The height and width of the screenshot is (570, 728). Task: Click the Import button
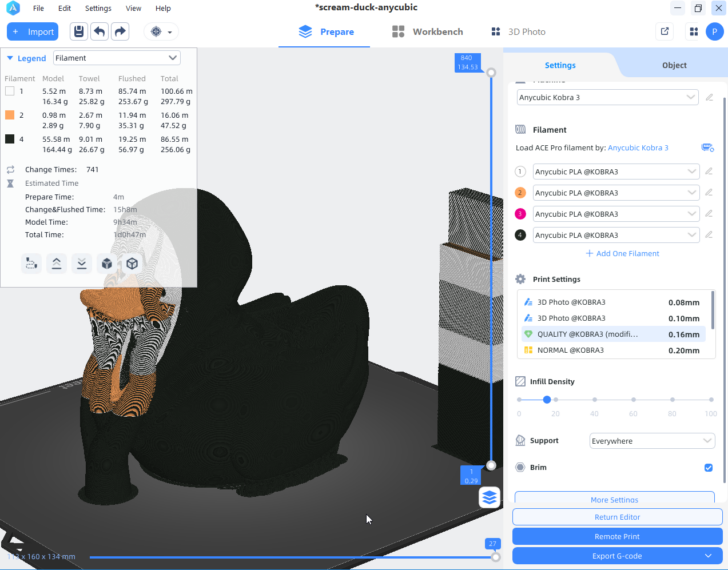pyautogui.click(x=32, y=32)
